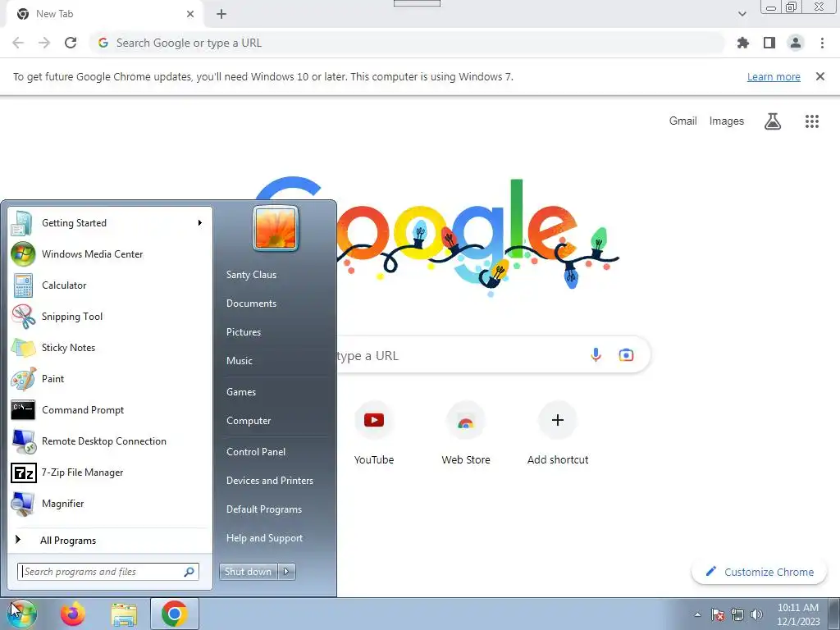Open the volume speaker tray icon
840x630 pixels.
coord(756,614)
